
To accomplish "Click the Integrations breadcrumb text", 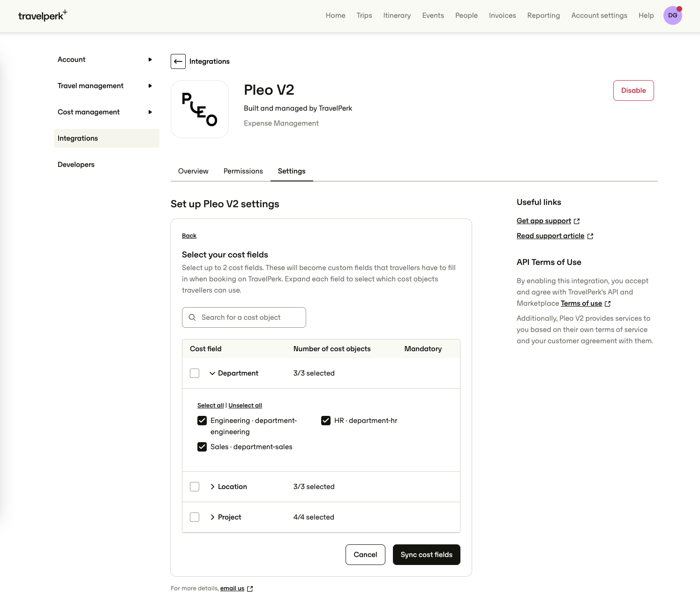I will tap(210, 61).
